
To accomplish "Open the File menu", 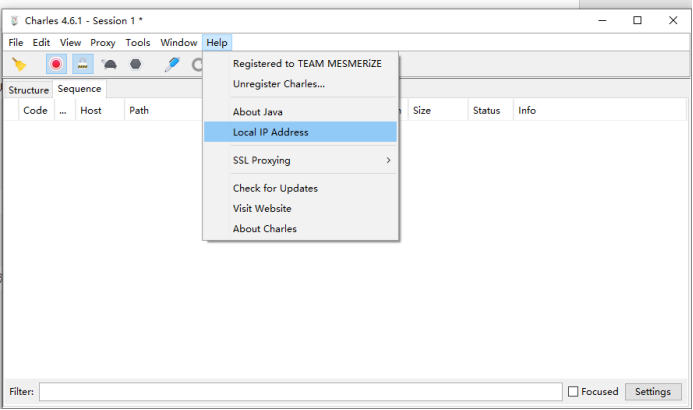I will (16, 43).
